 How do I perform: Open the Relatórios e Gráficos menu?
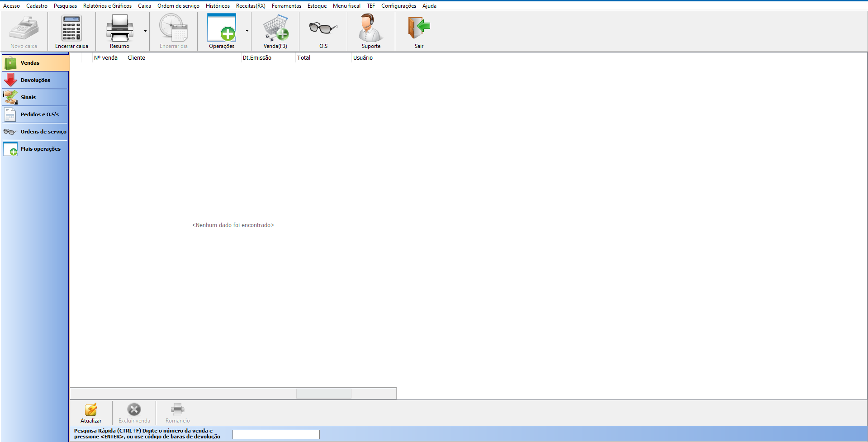[x=107, y=6]
